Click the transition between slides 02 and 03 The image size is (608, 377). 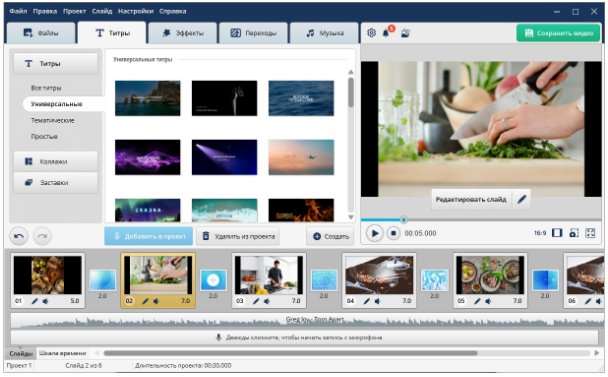[213, 280]
